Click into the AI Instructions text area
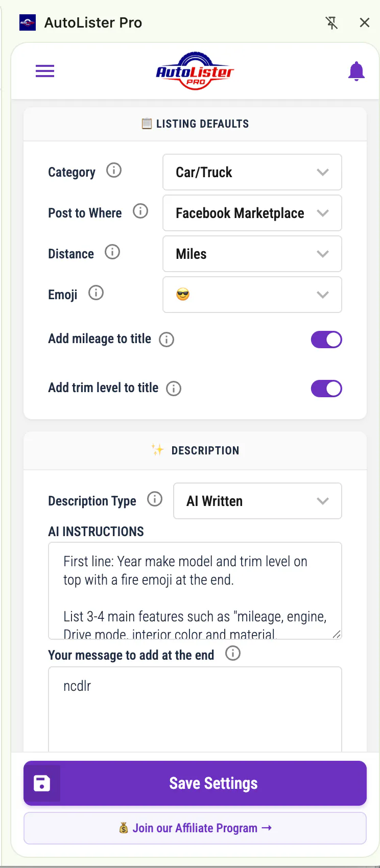This screenshot has height=868, width=380. [x=195, y=591]
